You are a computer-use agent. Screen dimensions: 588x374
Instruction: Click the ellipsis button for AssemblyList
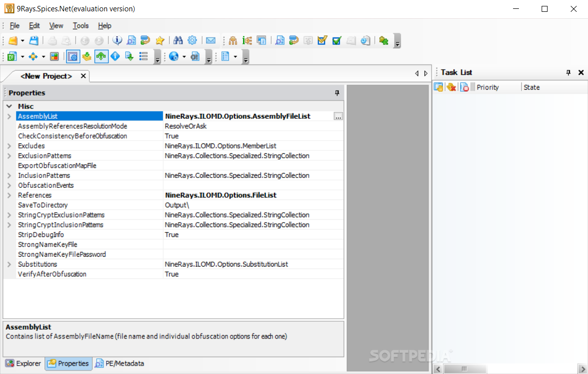[x=338, y=117]
